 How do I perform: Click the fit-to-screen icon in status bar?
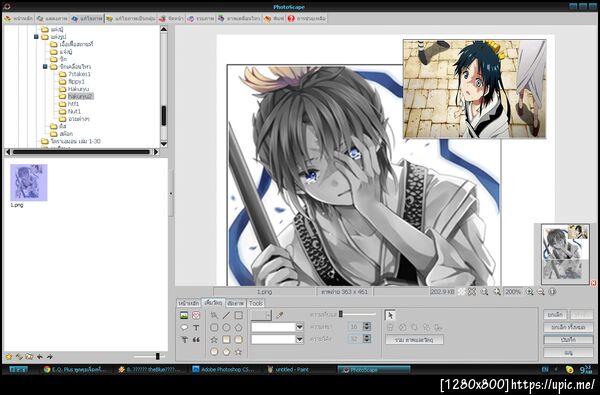(x=472, y=292)
